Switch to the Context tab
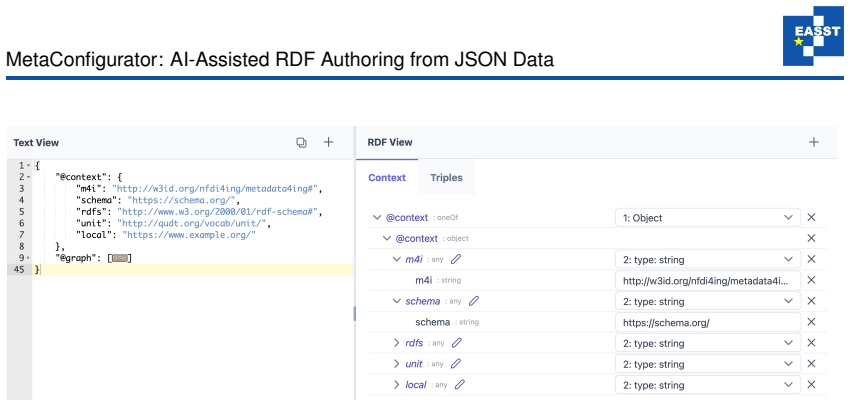 pyautogui.click(x=387, y=177)
